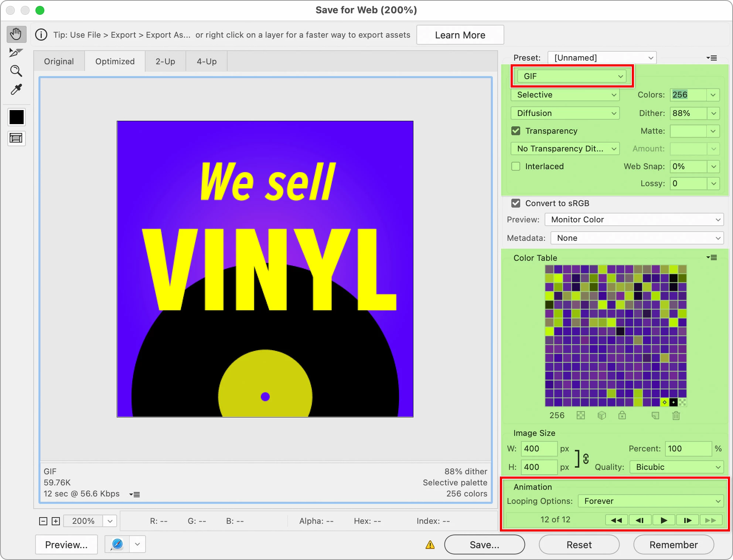Open the GIF file format dropdown
Image resolution: width=733 pixels, height=560 pixels.
pyautogui.click(x=572, y=76)
